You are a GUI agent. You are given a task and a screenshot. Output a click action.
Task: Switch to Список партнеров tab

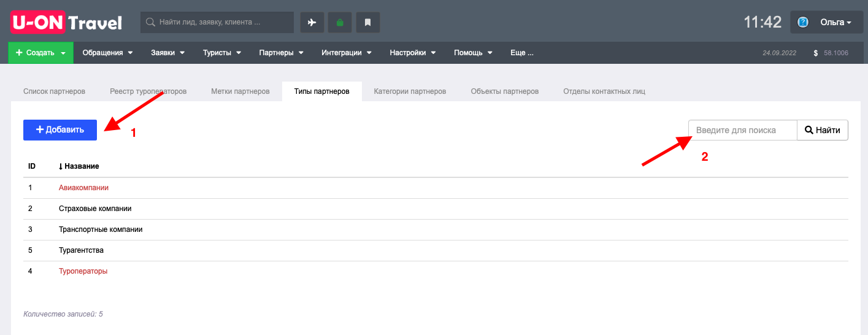point(54,91)
